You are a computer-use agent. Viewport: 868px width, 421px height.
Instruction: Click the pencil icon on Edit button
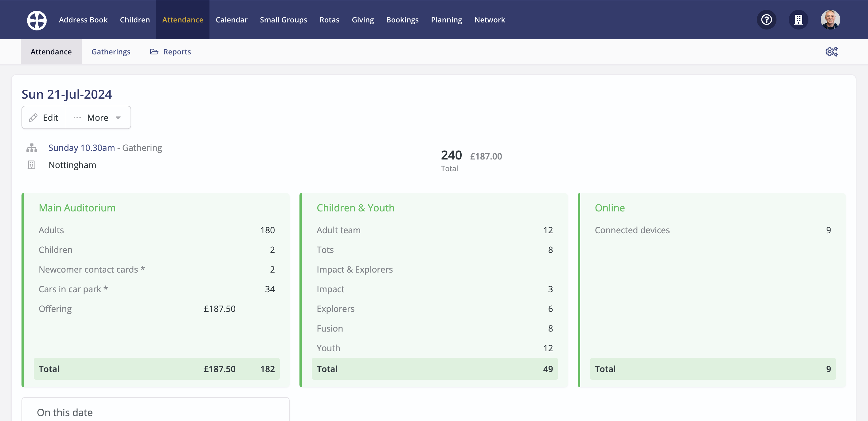[33, 118]
